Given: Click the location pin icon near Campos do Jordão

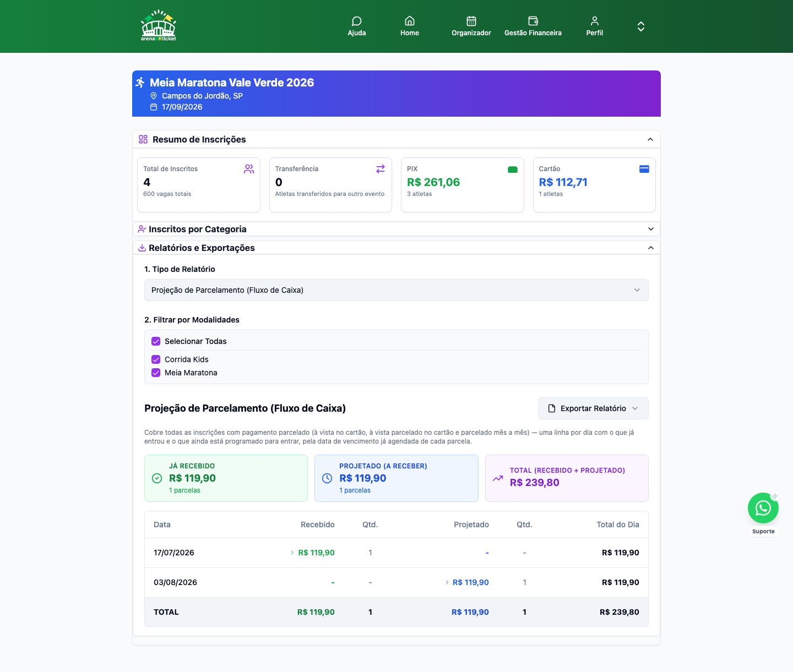Looking at the screenshot, I should tap(154, 96).
